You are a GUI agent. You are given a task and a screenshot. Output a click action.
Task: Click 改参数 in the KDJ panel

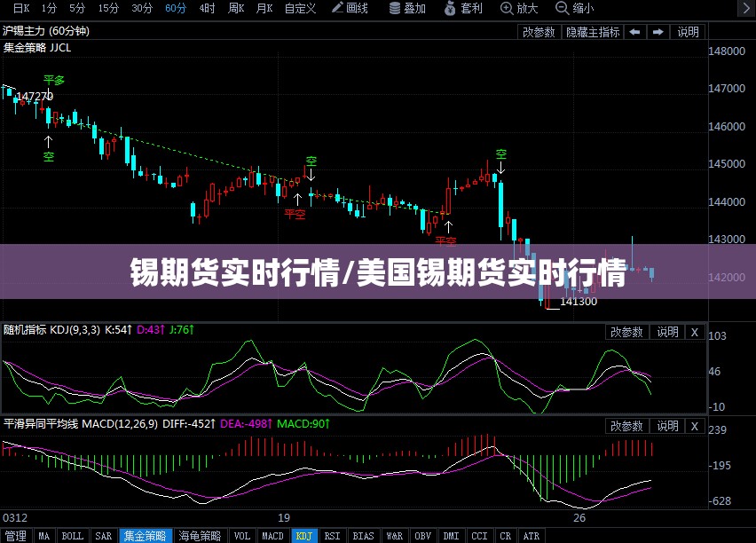pos(626,332)
